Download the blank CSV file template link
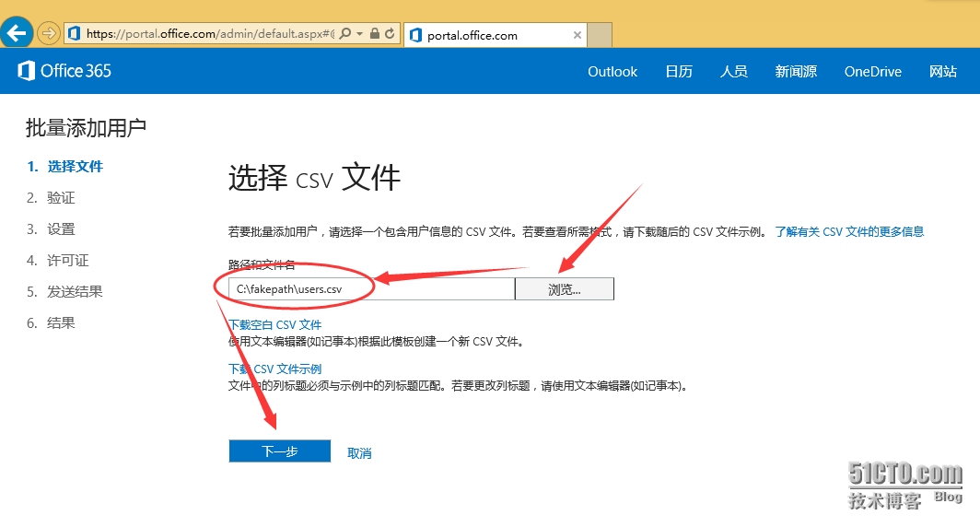The image size is (980, 527). (x=275, y=325)
